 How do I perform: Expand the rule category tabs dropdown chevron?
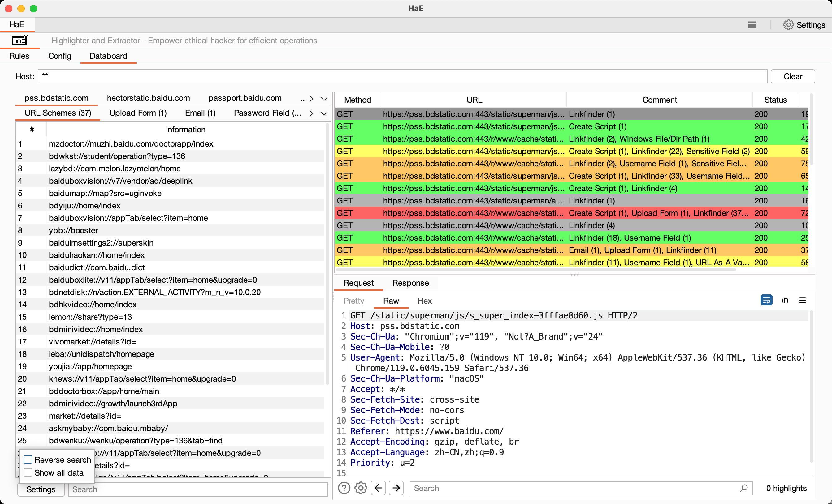[324, 113]
